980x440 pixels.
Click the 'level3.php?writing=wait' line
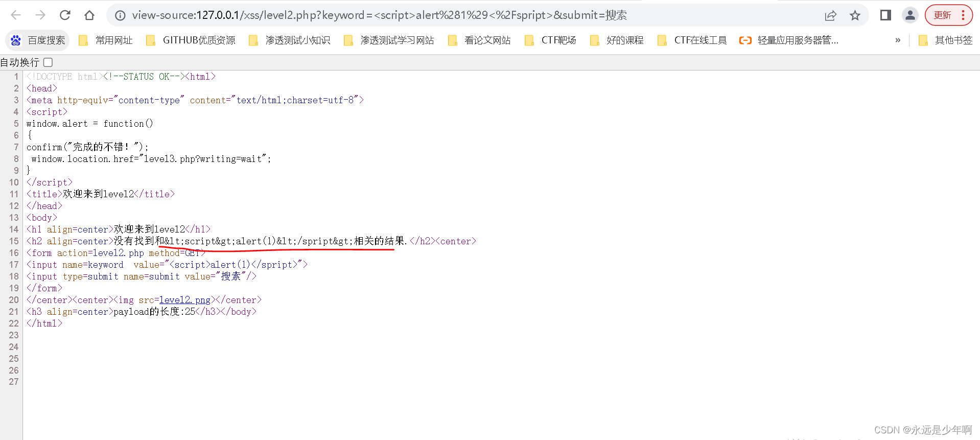[151, 159]
